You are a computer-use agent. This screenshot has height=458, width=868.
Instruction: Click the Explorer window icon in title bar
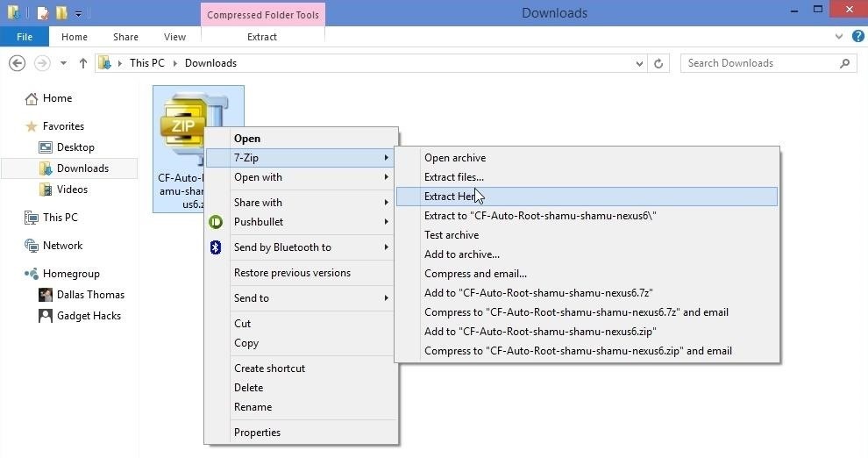(13, 12)
